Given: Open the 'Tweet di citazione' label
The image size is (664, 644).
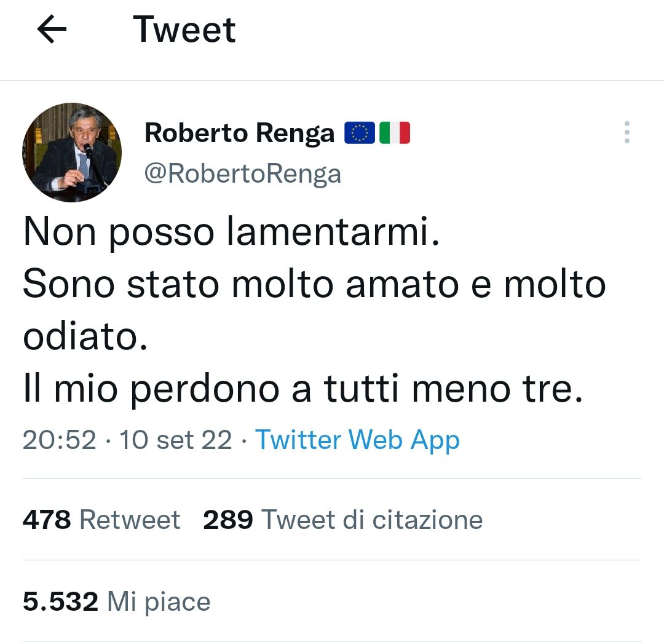Looking at the screenshot, I should [372, 519].
